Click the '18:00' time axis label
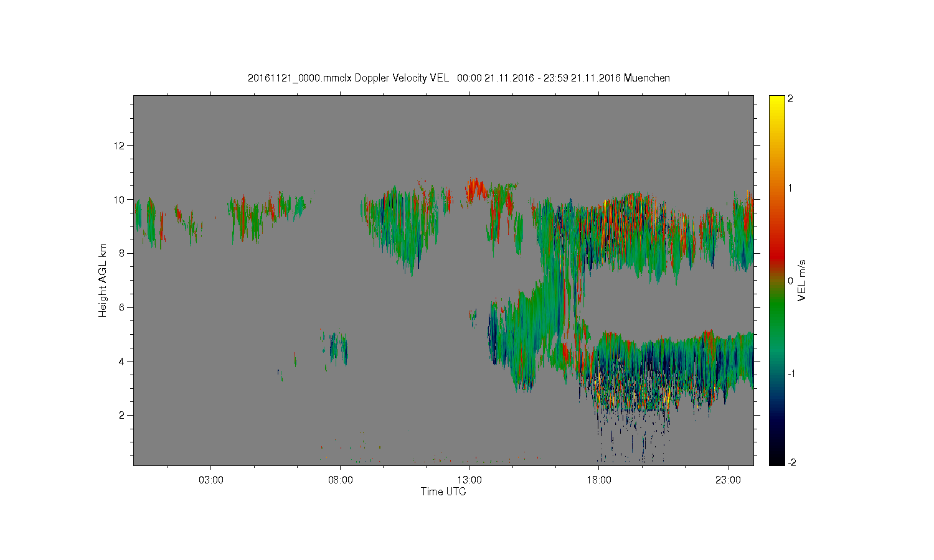 point(599,480)
